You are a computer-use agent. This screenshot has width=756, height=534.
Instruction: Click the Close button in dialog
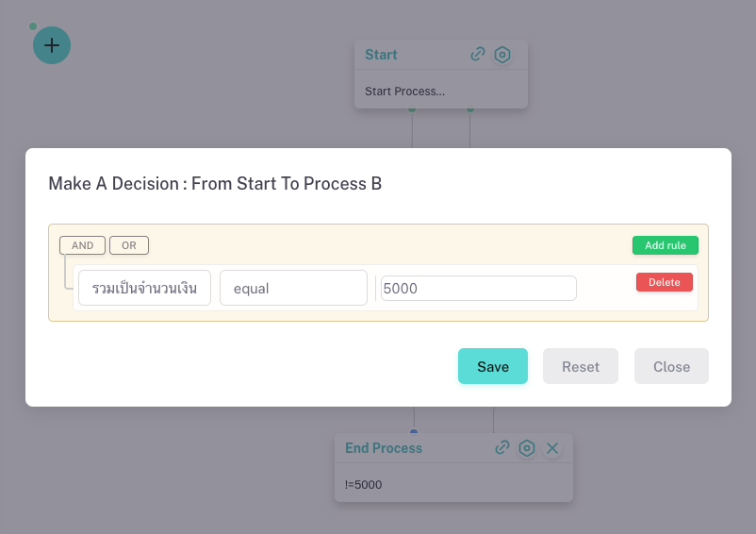pyautogui.click(x=671, y=366)
